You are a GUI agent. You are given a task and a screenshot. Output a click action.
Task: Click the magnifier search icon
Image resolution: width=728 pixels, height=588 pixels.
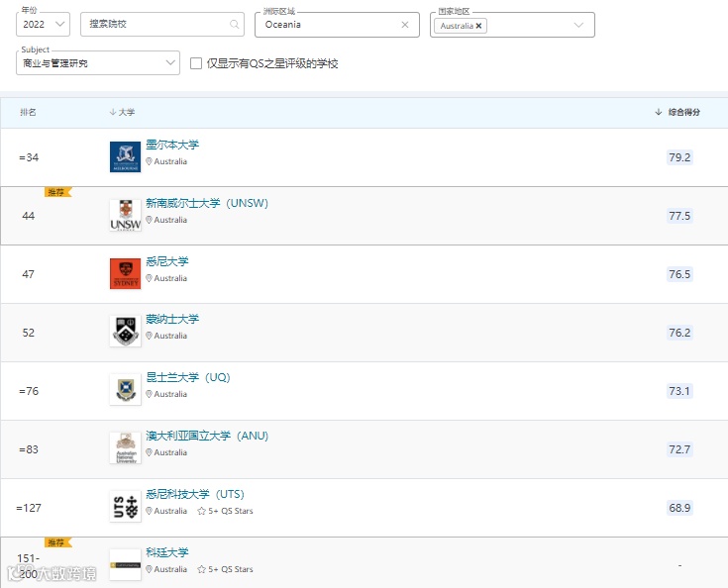coord(235,24)
